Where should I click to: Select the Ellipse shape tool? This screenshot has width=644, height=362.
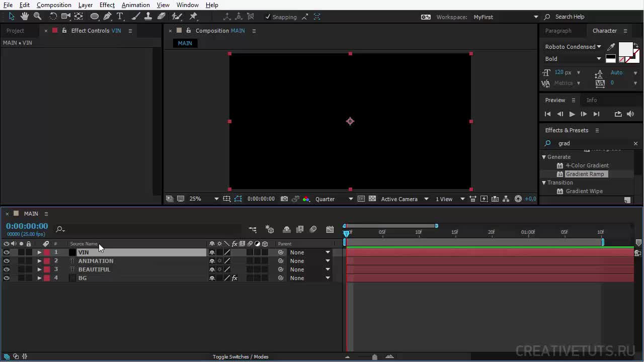94,17
